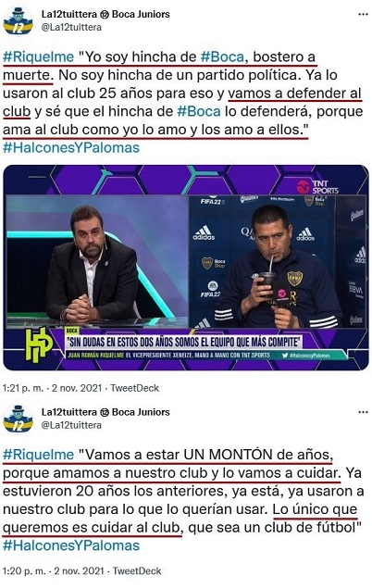372x588 pixels.
Task: Click the 1:20 p. m. 2 nov. 2021 timestamp
Action: (x=53, y=571)
